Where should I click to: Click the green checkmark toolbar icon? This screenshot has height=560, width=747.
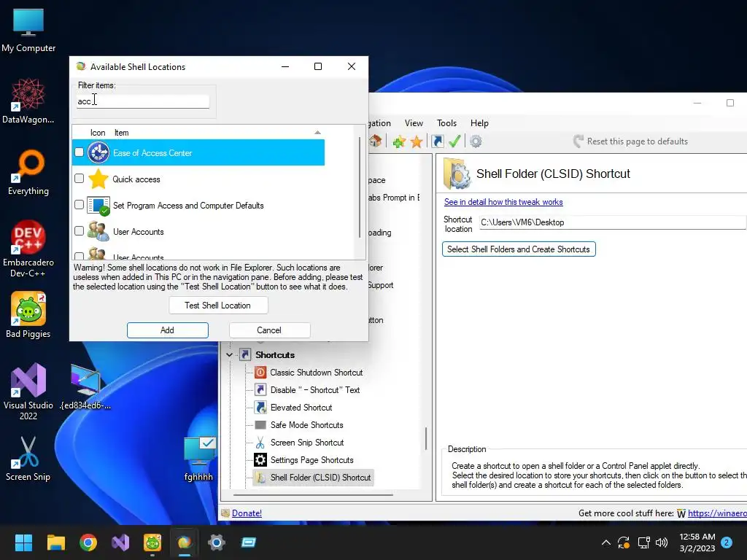pyautogui.click(x=454, y=141)
